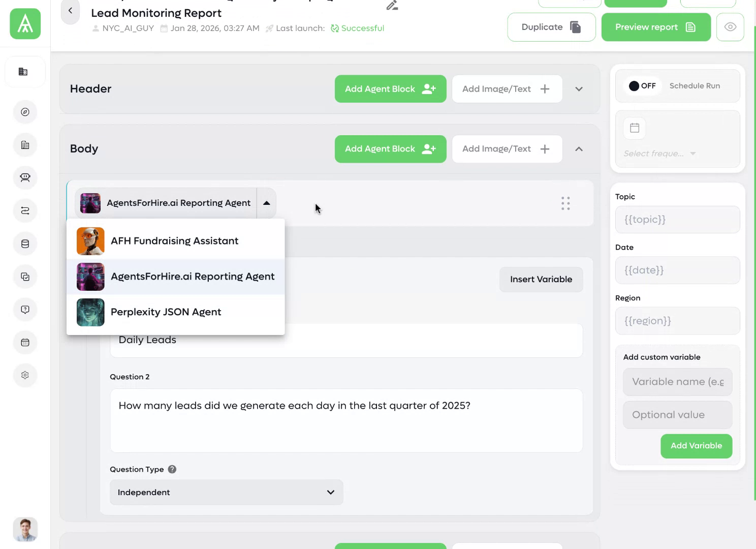Viewport: 756px width, 549px height.
Task: Open the robot agents sidebar icon
Action: point(25,177)
